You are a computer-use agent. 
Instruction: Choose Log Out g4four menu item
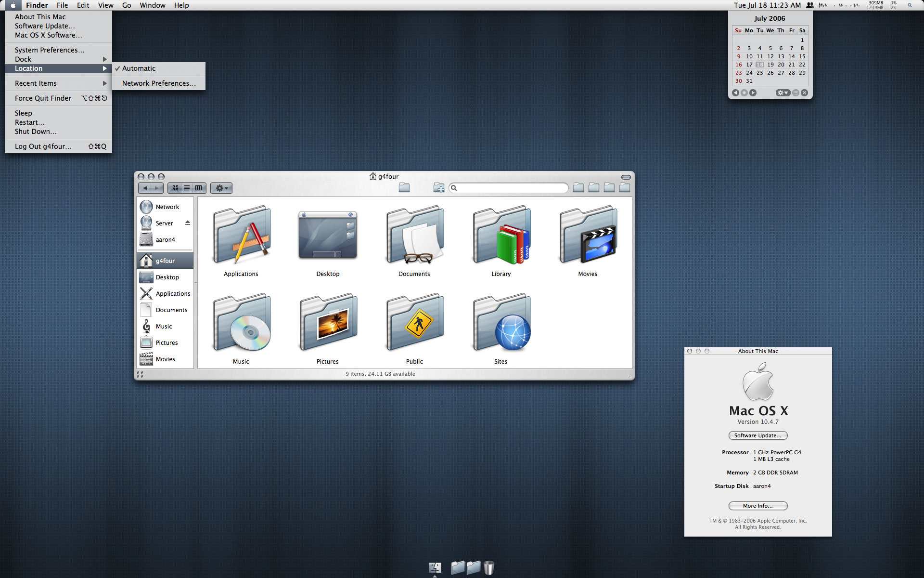pyautogui.click(x=58, y=146)
